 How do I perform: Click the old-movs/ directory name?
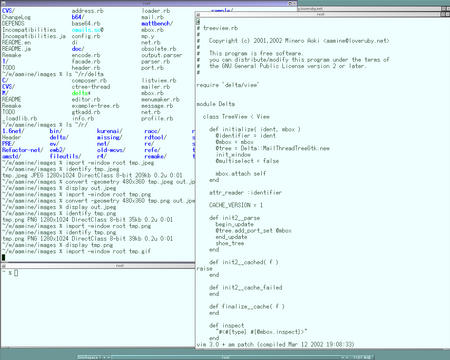tap(111, 150)
